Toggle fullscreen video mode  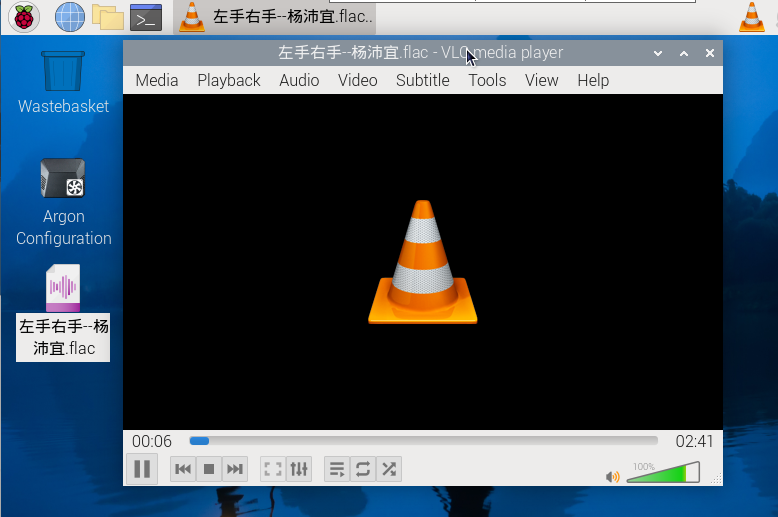(x=273, y=469)
